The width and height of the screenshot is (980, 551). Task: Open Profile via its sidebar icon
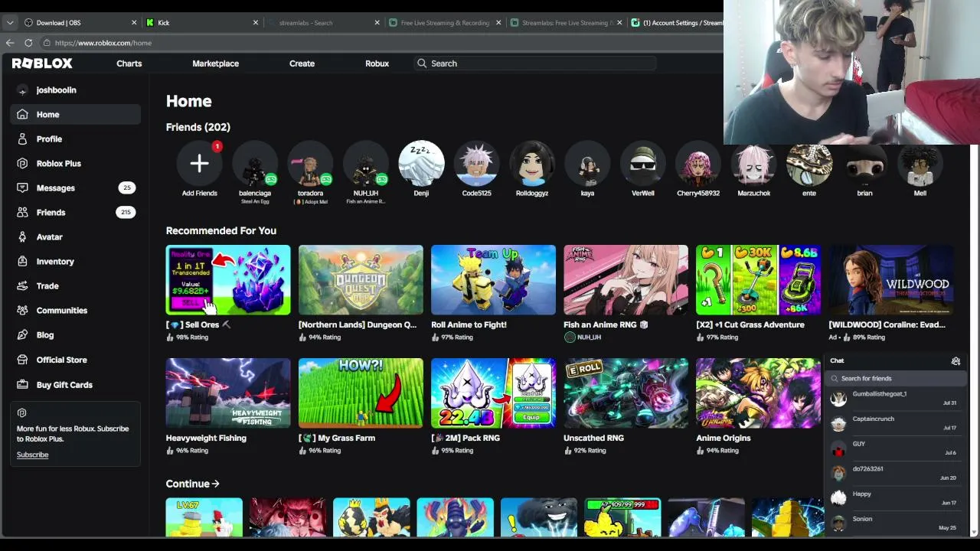[22, 139]
